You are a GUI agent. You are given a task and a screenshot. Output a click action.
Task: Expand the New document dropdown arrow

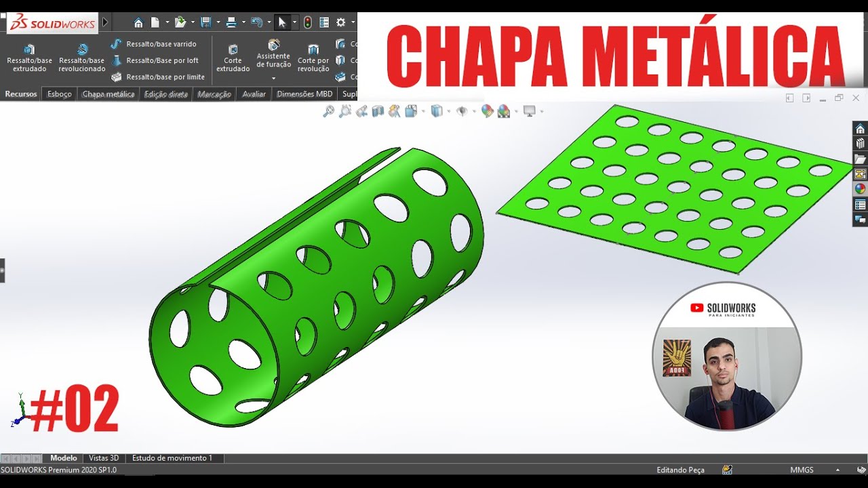tap(167, 23)
